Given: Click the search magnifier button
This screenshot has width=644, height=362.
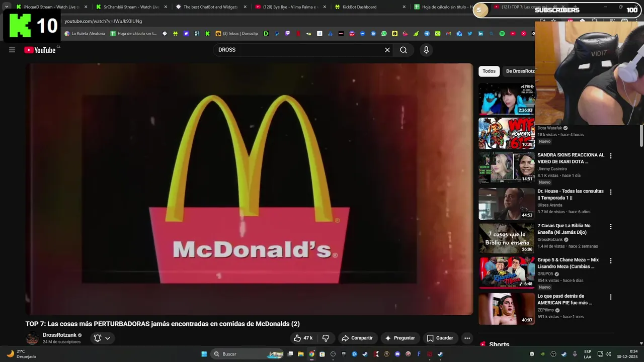Looking at the screenshot, I should click(x=404, y=50).
